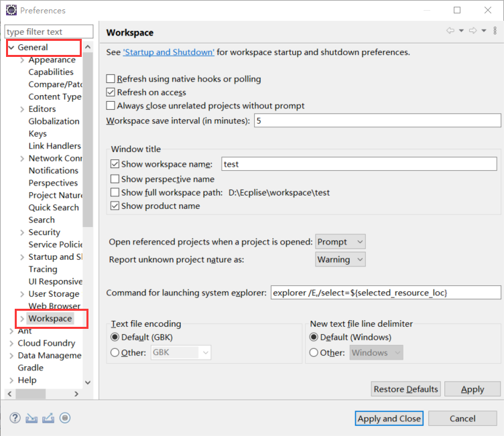Open the unknown project nature Warning dropdown
Image resolution: width=504 pixels, height=436 pixels.
point(340,259)
